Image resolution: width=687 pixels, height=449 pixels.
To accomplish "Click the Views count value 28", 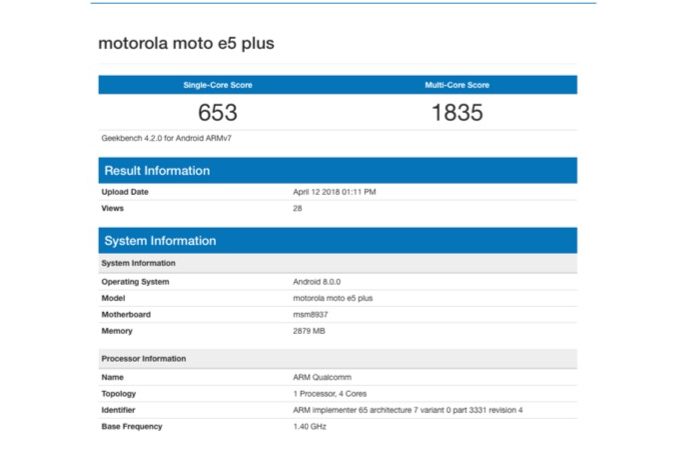I will coord(297,208).
